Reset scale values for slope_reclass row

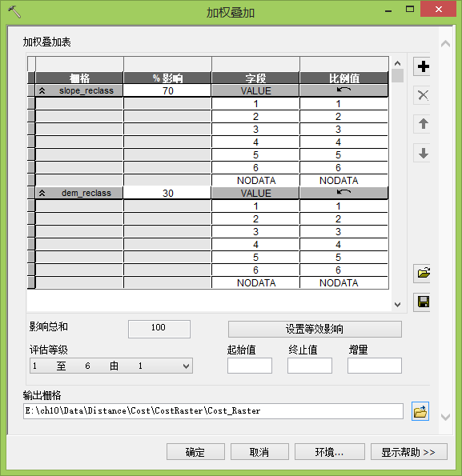343,90
